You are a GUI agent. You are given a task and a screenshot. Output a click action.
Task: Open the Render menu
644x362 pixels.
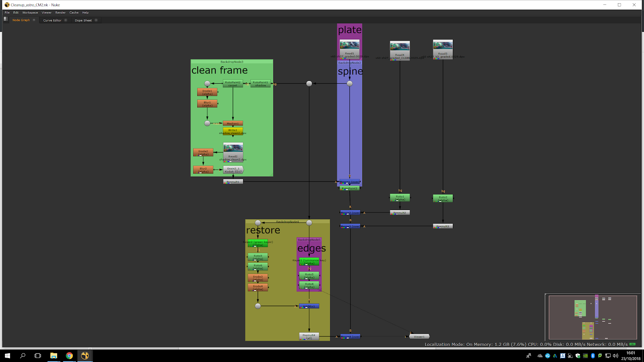coord(60,12)
